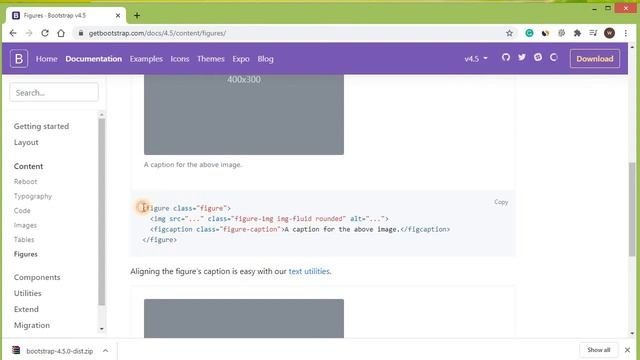This screenshot has height=360, width=640.
Task: Open the Open Collective icon link
Action: pos(553,58)
